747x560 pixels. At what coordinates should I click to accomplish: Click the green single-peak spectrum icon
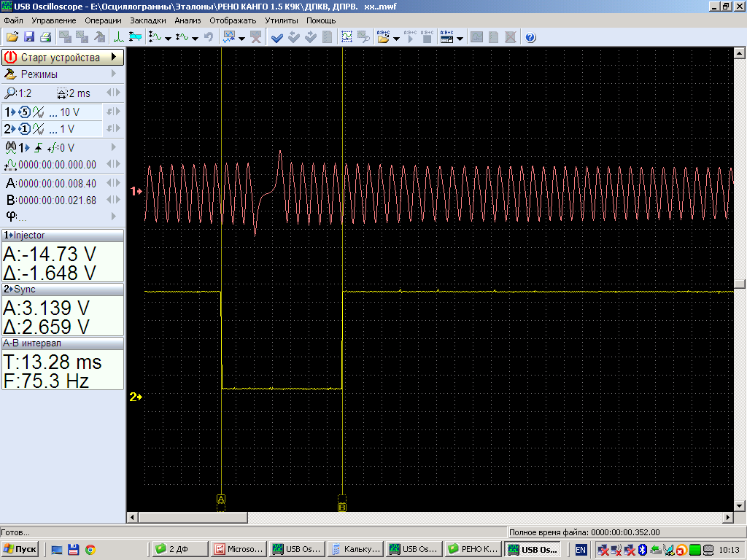pyautogui.click(x=118, y=37)
